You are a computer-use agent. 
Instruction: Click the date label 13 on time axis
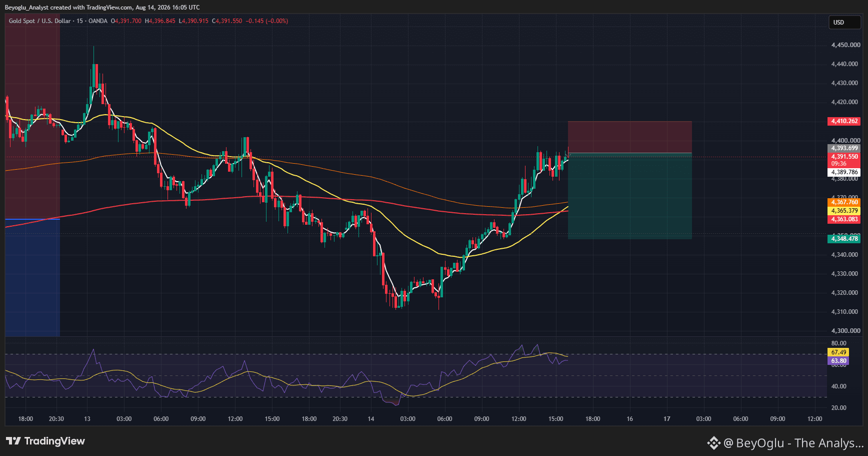[x=87, y=419]
